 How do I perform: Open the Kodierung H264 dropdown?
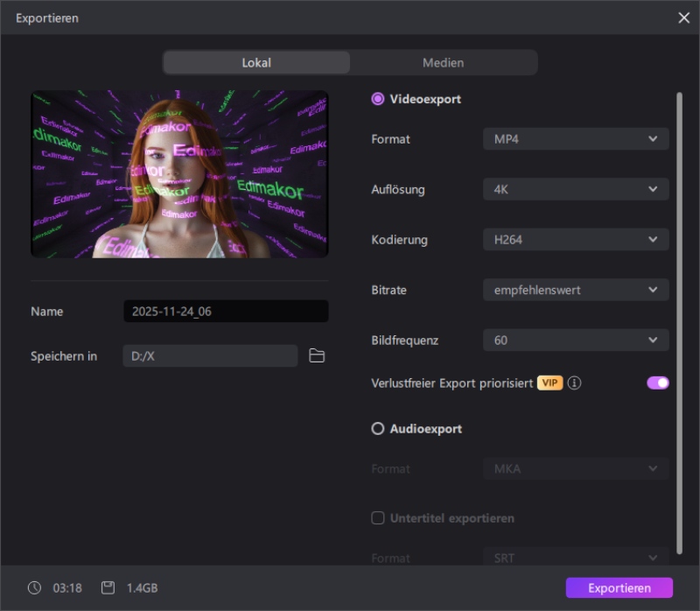[576, 239]
